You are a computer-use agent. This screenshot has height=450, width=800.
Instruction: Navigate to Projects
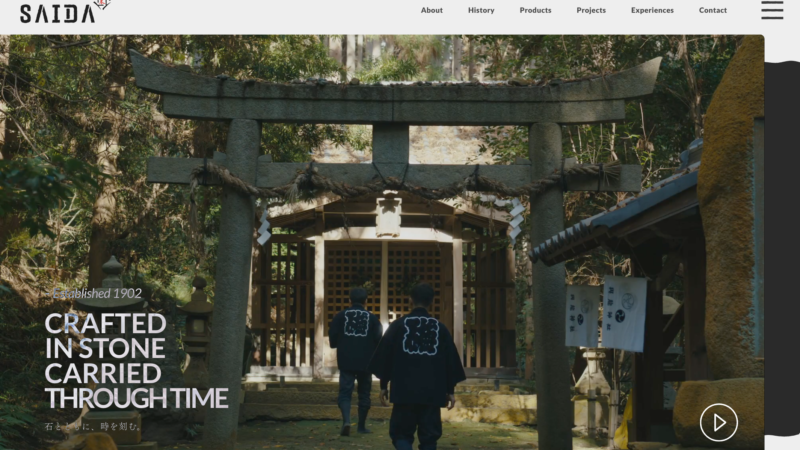point(591,10)
